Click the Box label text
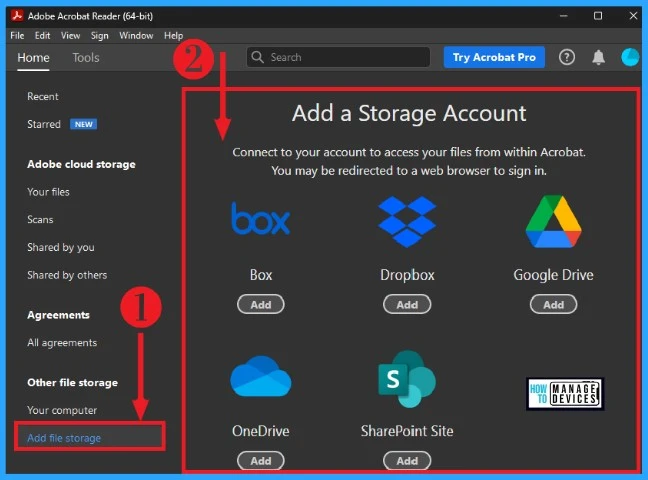 [x=261, y=275]
